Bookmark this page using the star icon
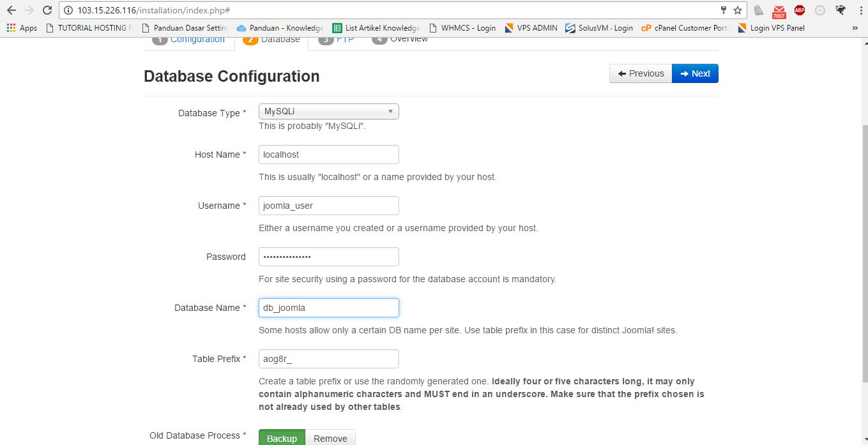The width and height of the screenshot is (868, 445). [739, 10]
